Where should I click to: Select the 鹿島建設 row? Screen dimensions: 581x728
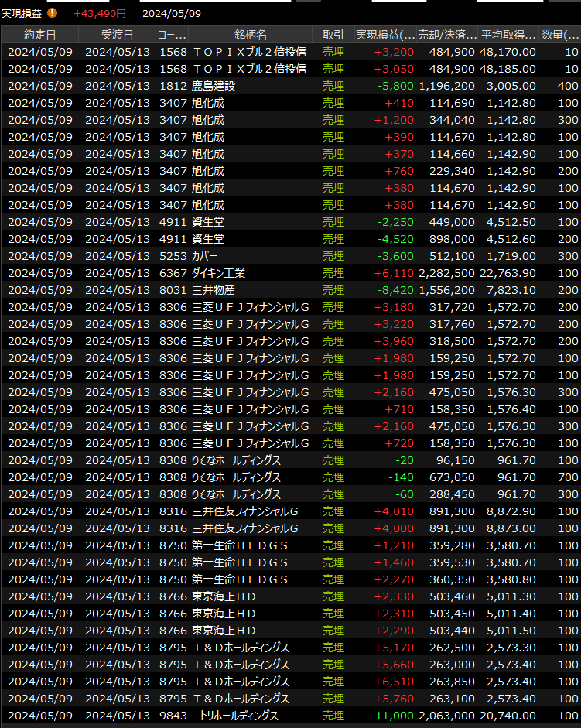point(214,86)
